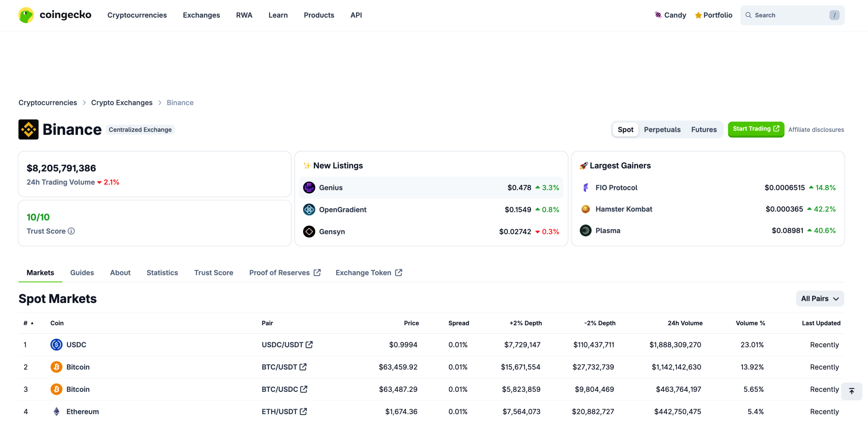
Task: Sort by the 24h Volume column header
Action: 685,323
